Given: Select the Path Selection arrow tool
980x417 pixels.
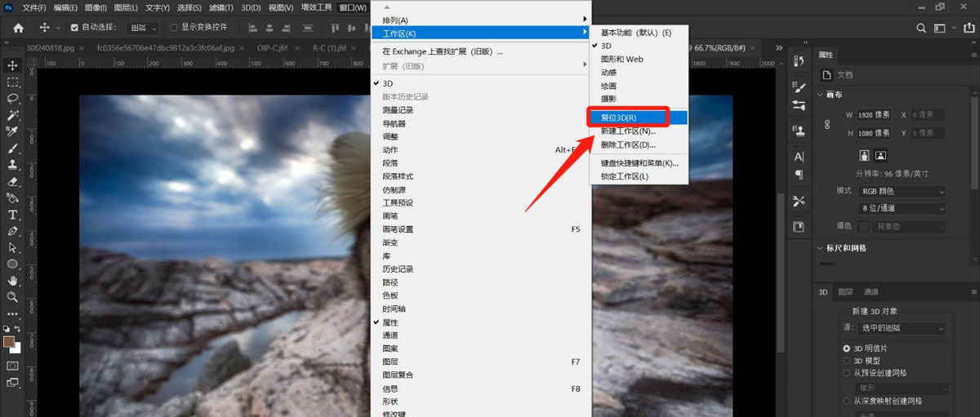Looking at the screenshot, I should pos(12,247).
